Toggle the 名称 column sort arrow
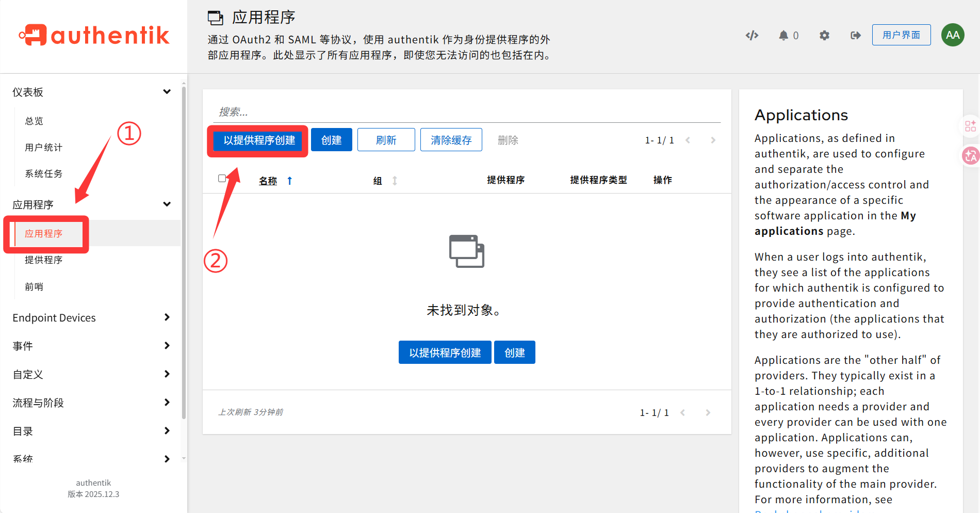This screenshot has width=980, height=513. tap(289, 181)
